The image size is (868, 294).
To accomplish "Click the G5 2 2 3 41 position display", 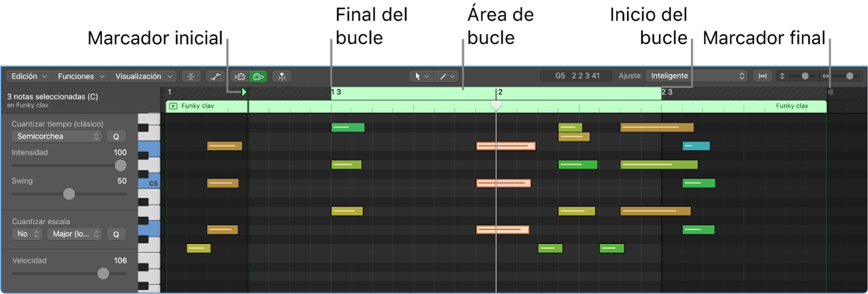I will click(x=577, y=76).
